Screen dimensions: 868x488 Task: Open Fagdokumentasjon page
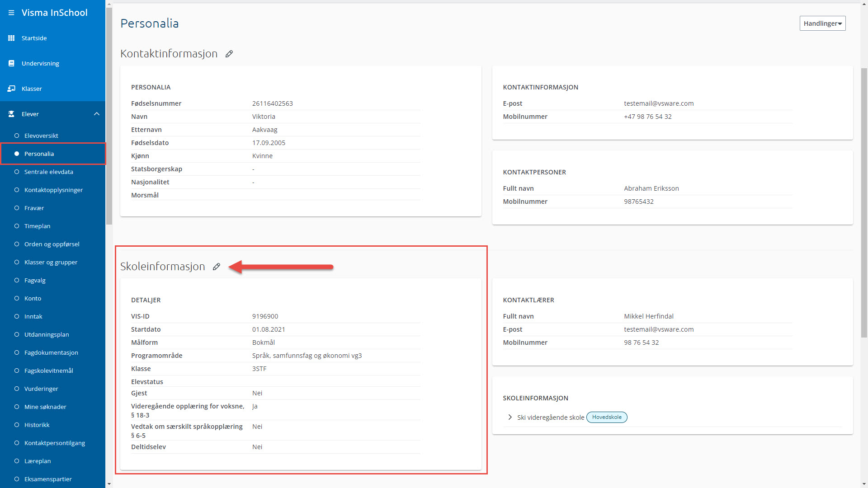pos(51,352)
